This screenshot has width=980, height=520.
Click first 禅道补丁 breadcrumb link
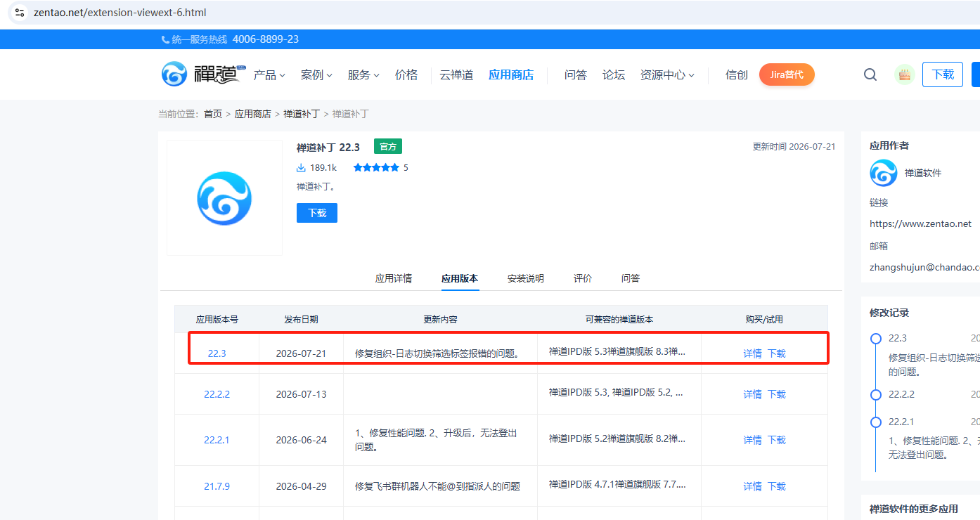[x=302, y=114]
